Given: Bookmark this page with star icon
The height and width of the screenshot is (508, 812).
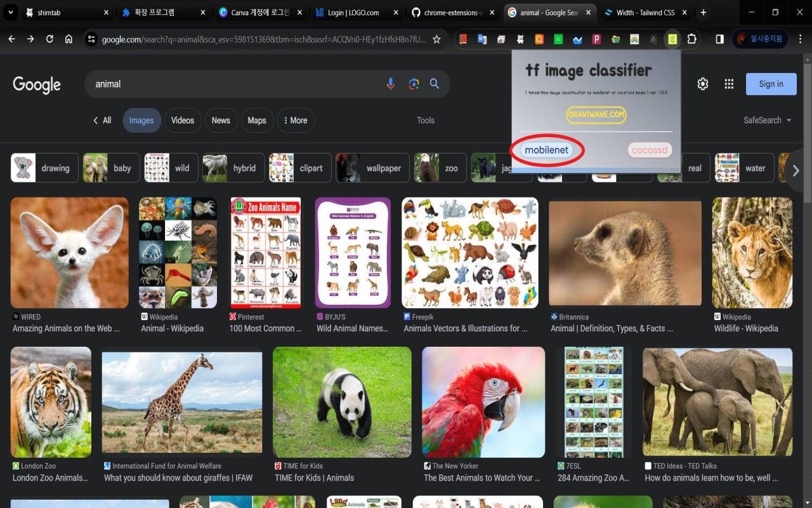Looking at the screenshot, I should tap(436, 39).
